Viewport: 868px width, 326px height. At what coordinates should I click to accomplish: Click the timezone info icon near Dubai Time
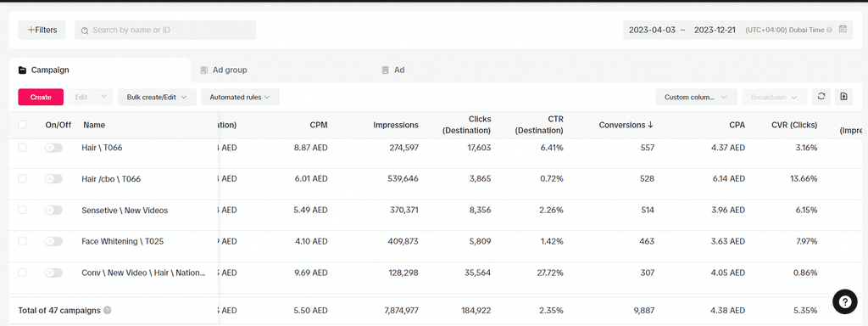(829, 30)
